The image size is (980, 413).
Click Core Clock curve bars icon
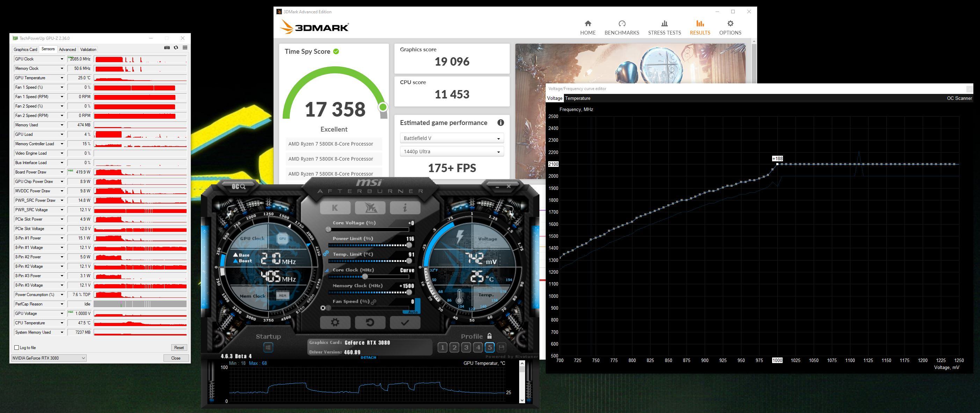[326, 271]
